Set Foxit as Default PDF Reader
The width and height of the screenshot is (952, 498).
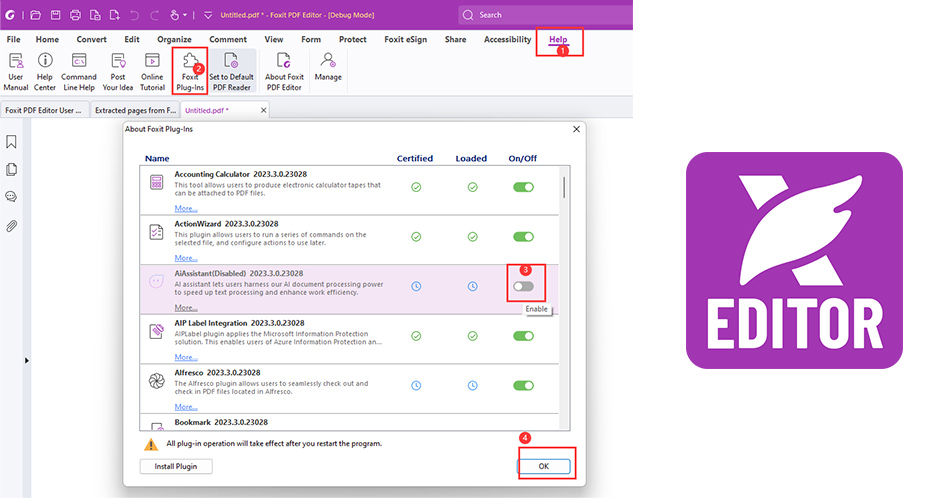point(231,71)
